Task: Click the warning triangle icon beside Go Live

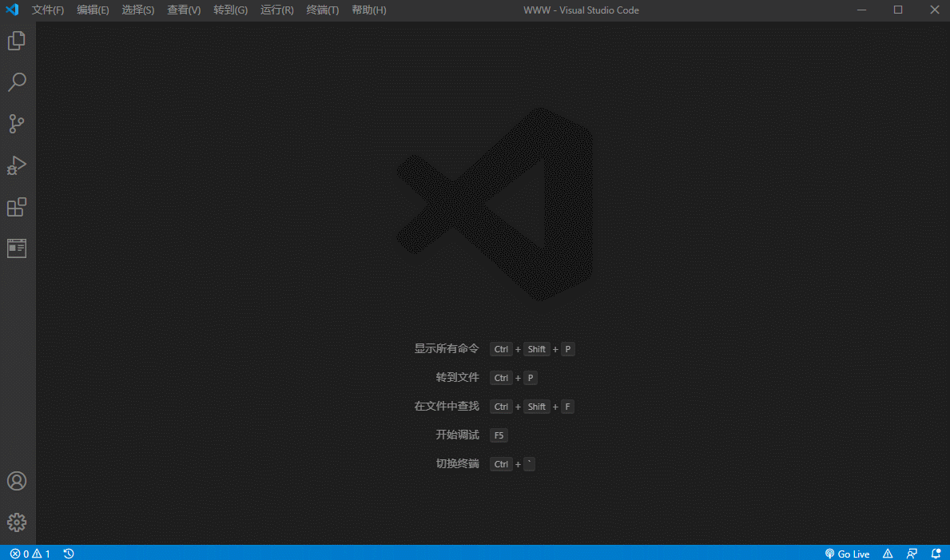Action: 888,554
